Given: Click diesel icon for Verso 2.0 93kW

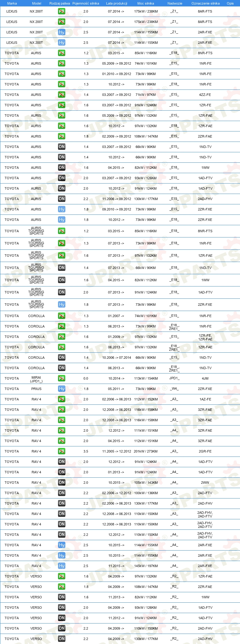Looking at the screenshot, I should coord(62,608).
